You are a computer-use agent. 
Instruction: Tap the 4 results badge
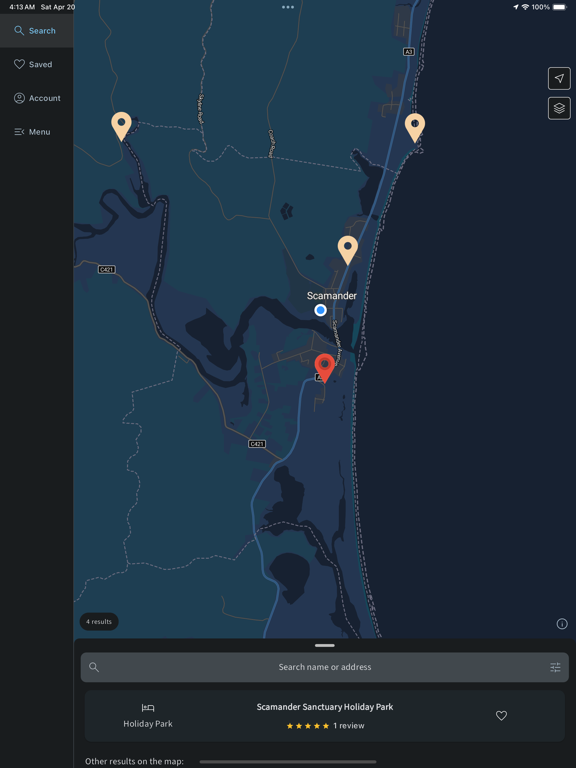pyautogui.click(x=99, y=622)
